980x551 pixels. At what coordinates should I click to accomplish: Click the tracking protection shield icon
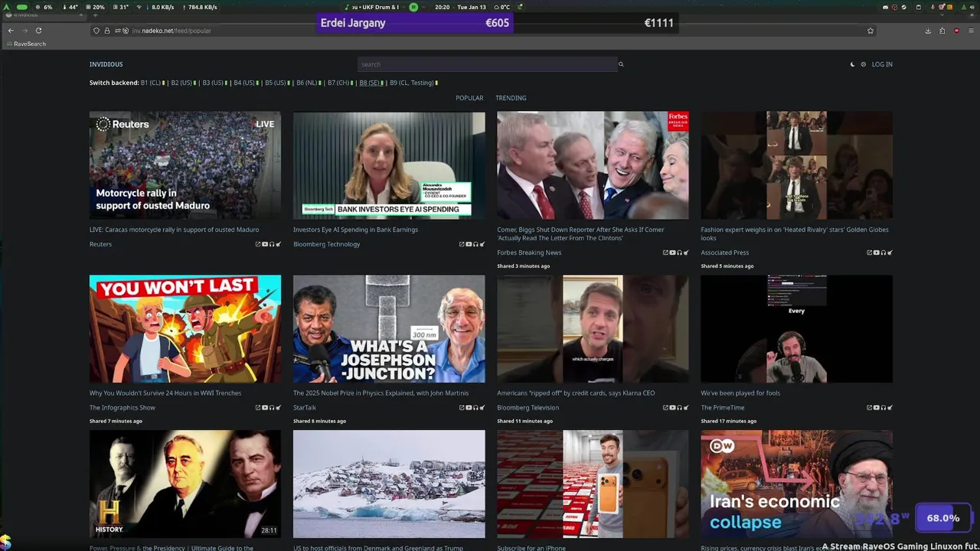(x=96, y=31)
